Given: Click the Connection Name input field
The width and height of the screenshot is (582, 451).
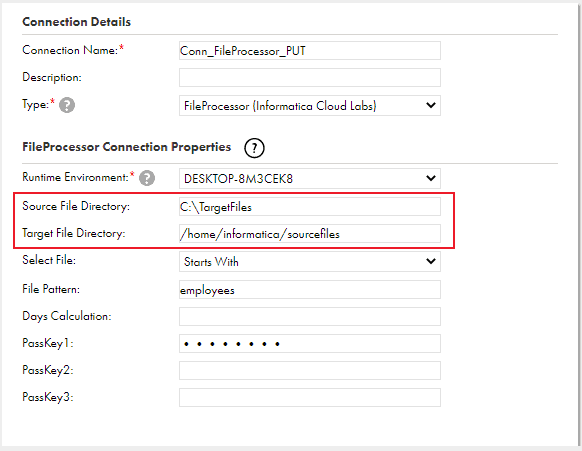Looking at the screenshot, I should click(x=310, y=50).
